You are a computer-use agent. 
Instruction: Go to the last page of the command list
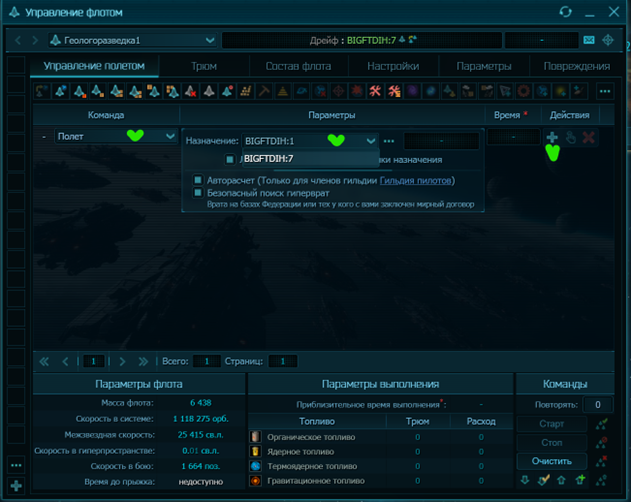143,361
